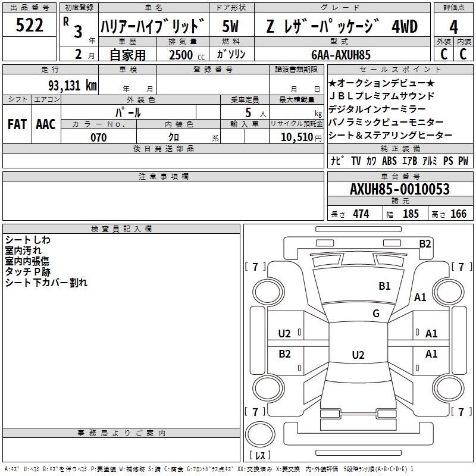Screen dimensions: 476x476
Task: Click the カワ equipment item
Action: point(371,161)
